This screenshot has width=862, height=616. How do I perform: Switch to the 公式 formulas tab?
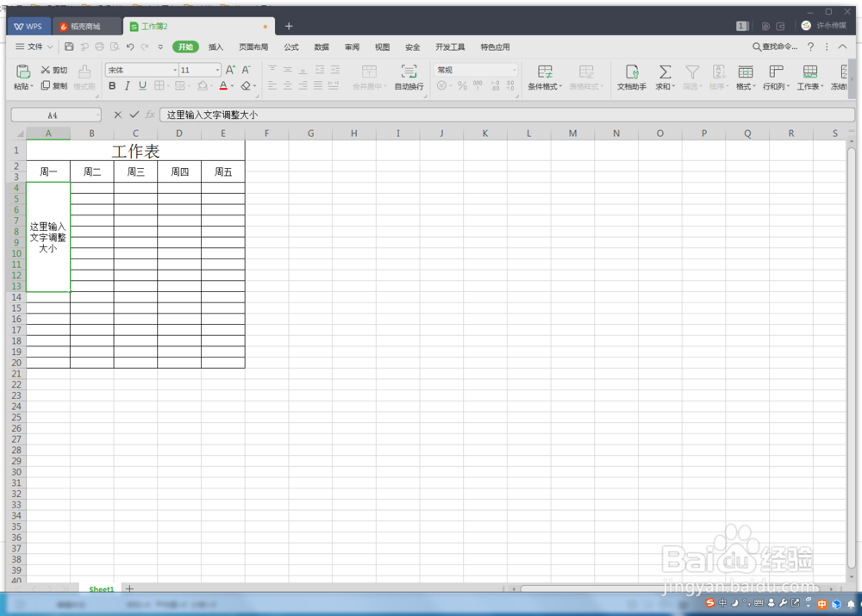pyautogui.click(x=291, y=47)
